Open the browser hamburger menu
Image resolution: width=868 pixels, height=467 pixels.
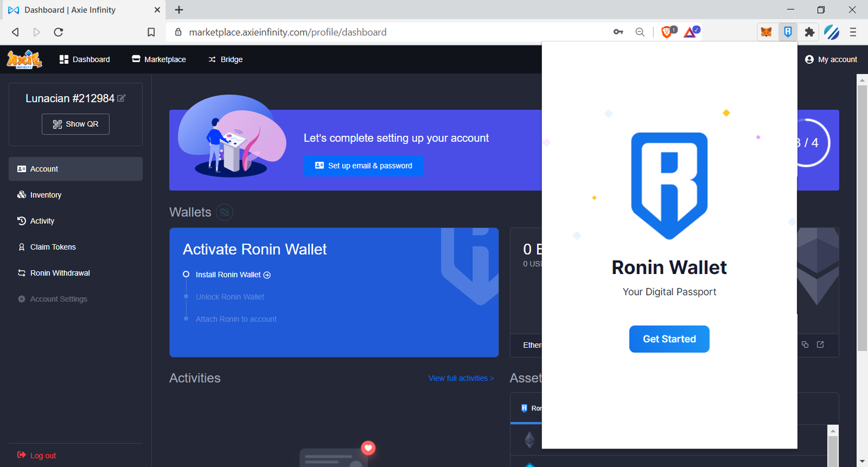(x=853, y=32)
